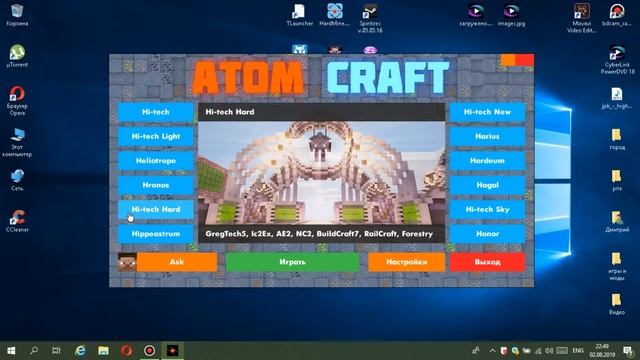The height and width of the screenshot is (360, 640).
Task: Select the Сеть network desktop icon
Action: 17,180
